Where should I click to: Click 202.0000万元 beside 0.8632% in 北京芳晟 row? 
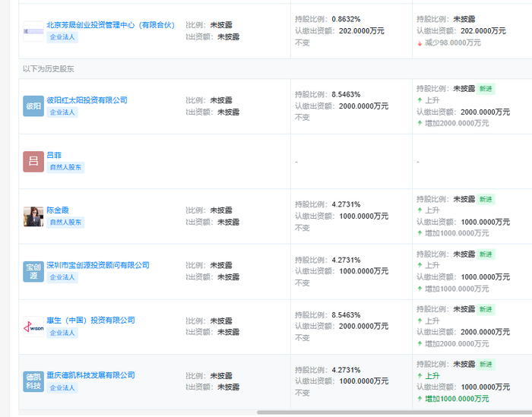(362, 31)
